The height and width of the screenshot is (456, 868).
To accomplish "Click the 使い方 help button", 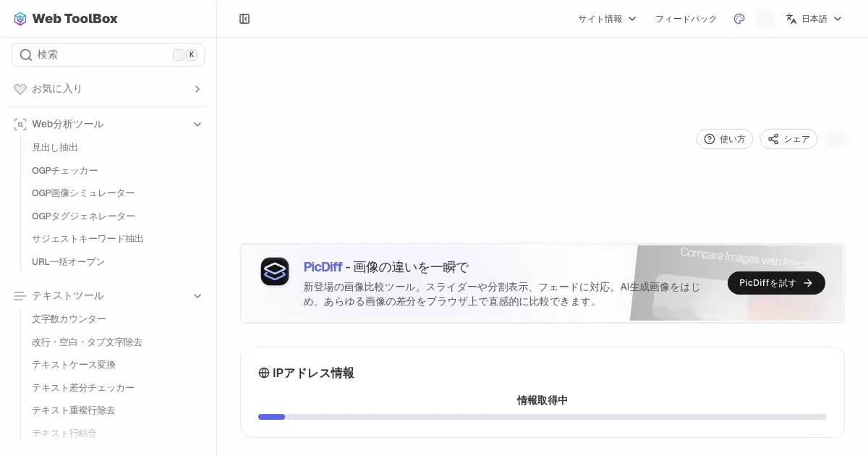I will pos(725,139).
